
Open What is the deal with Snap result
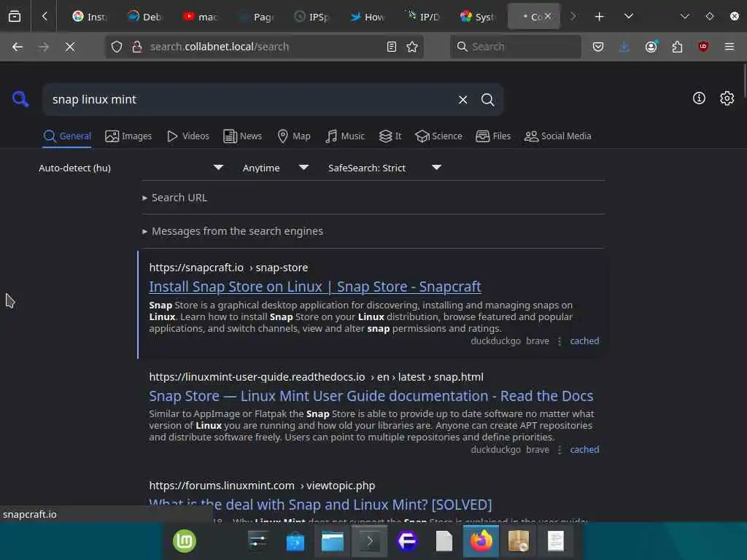coord(320,505)
